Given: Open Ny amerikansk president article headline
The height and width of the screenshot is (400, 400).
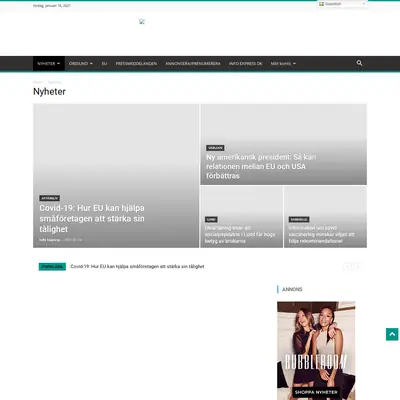Looking at the screenshot, I should coord(261,166).
